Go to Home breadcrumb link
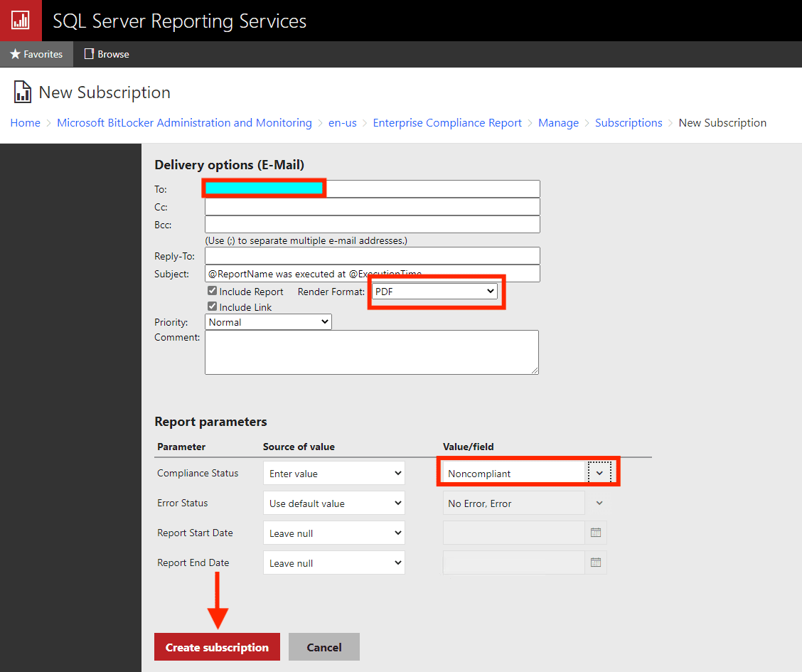 [x=25, y=123]
